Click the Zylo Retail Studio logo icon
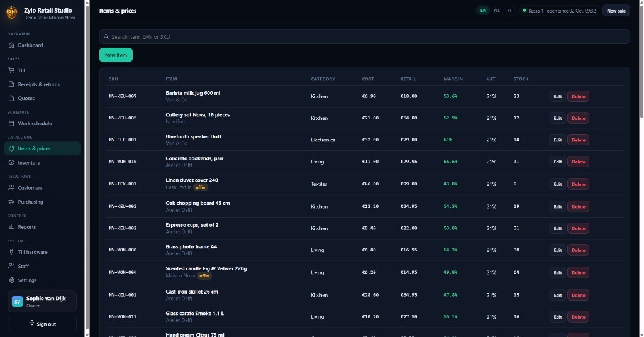 [12, 13]
